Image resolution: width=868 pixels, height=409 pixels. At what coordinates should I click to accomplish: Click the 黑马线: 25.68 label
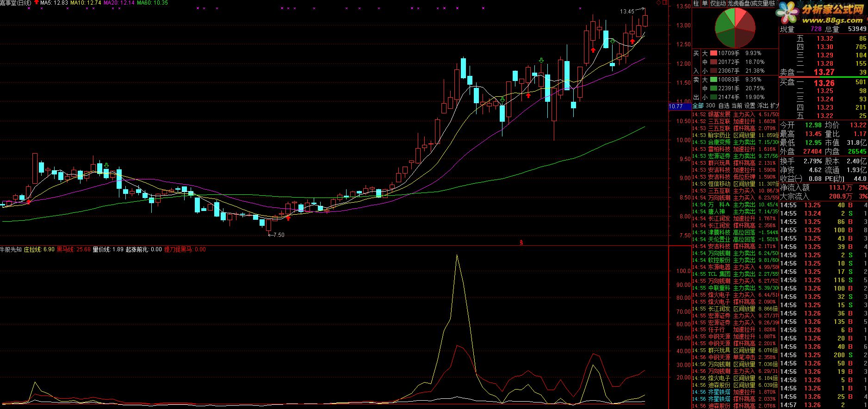74,249
